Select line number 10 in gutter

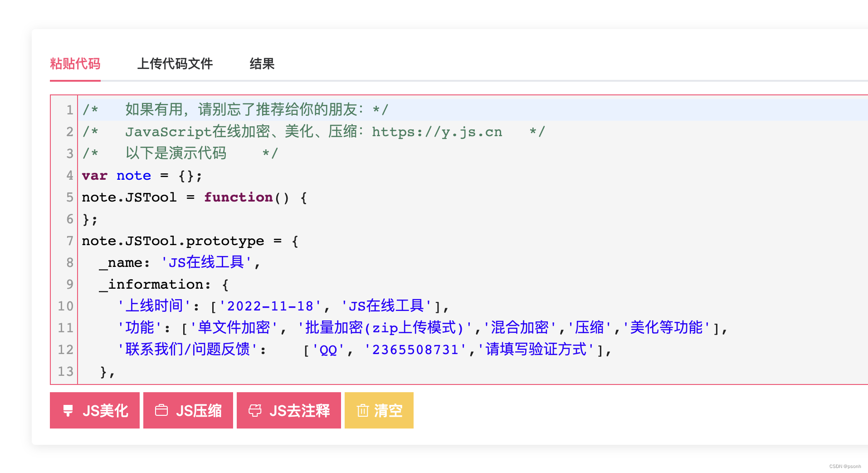coord(66,306)
